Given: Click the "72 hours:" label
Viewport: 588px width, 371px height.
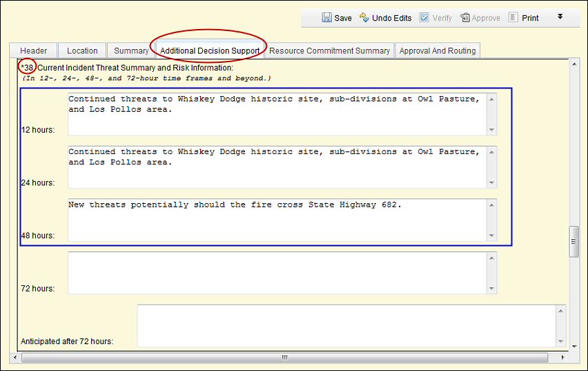Looking at the screenshot, I should 38,289.
